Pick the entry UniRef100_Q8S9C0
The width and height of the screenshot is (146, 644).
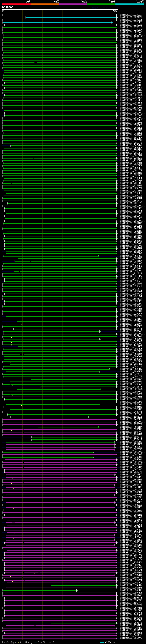pos(131,364)
